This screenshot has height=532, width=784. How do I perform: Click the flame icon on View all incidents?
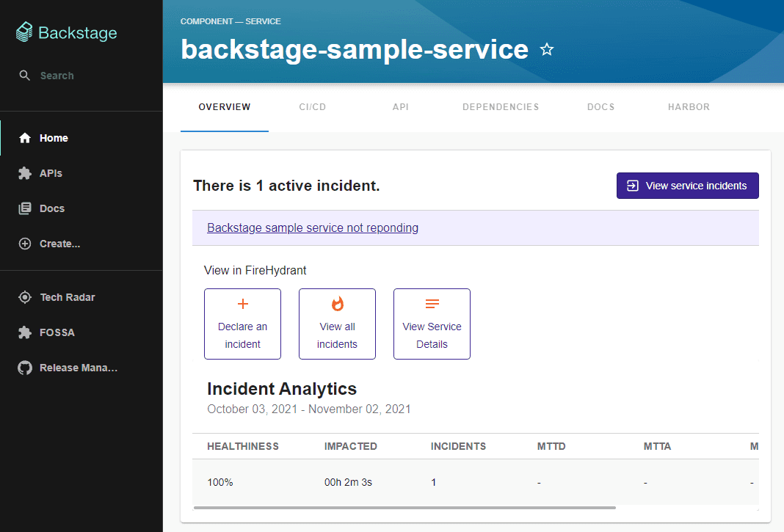pos(338,304)
